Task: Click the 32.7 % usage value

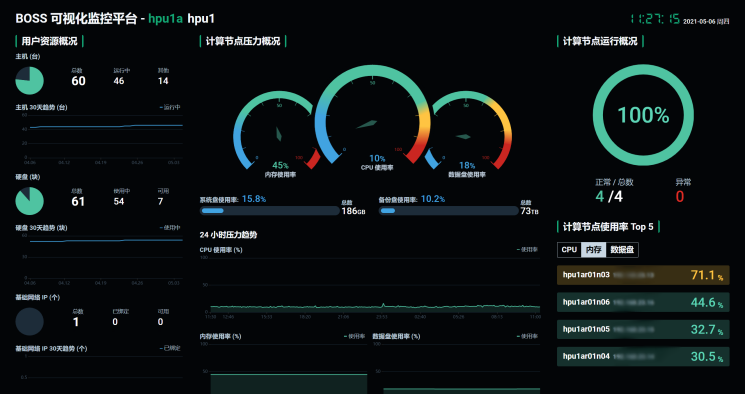Action: coord(707,329)
